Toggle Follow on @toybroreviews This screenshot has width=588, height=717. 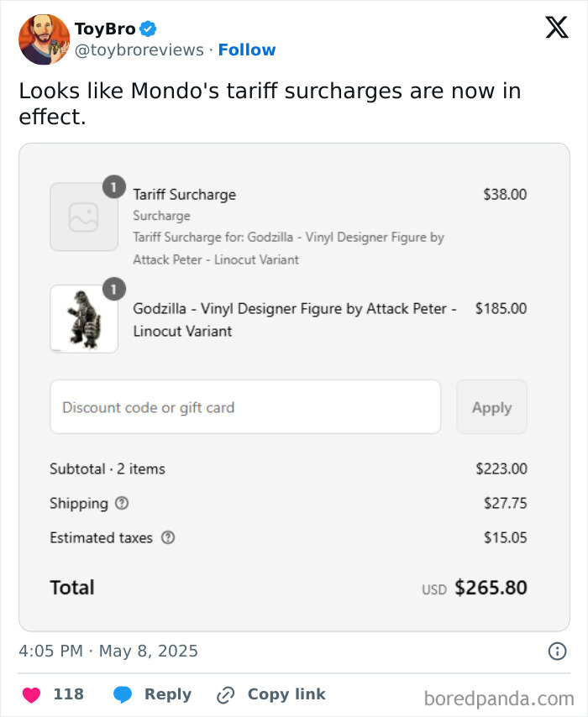tap(247, 50)
